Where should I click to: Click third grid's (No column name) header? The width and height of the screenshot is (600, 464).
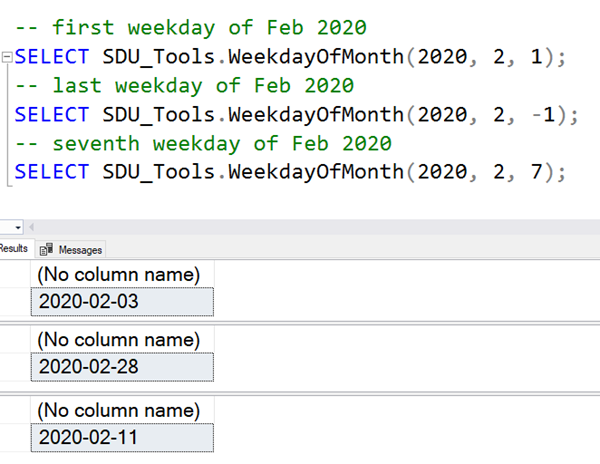[122, 409]
